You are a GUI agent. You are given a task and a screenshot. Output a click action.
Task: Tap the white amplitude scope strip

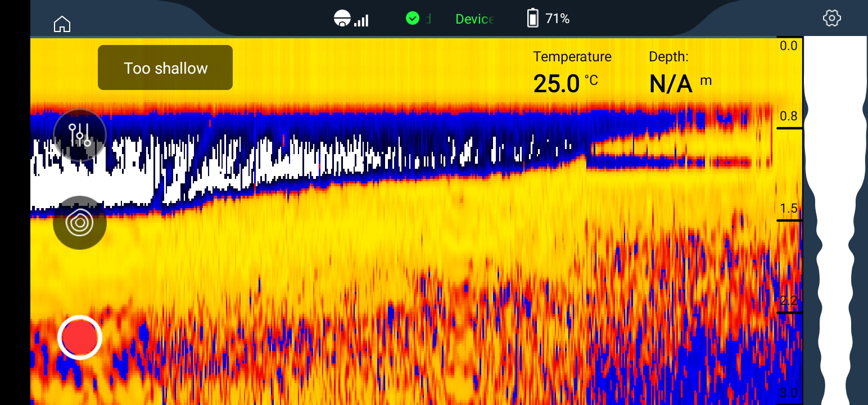point(834,219)
